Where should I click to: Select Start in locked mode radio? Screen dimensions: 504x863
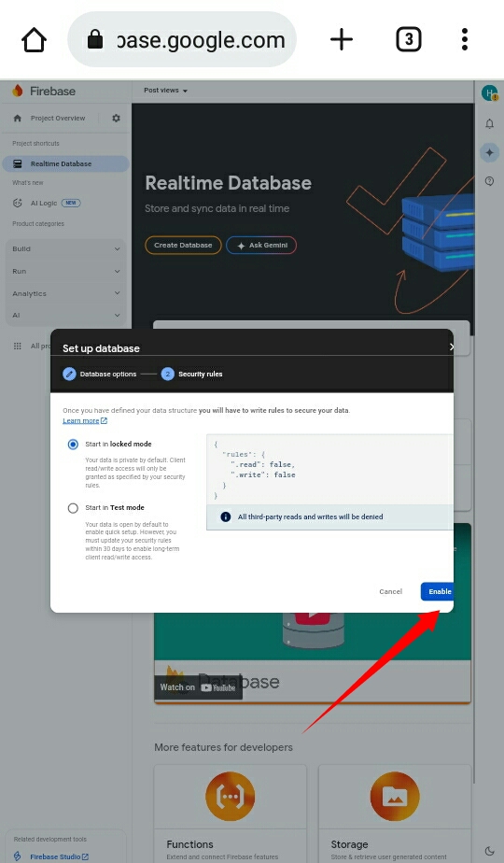pos(73,445)
